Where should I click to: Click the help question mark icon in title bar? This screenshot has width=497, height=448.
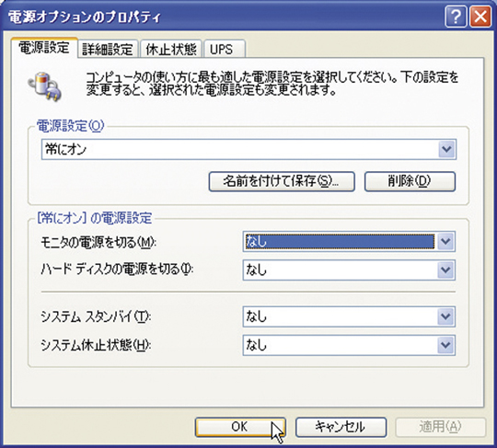click(456, 17)
